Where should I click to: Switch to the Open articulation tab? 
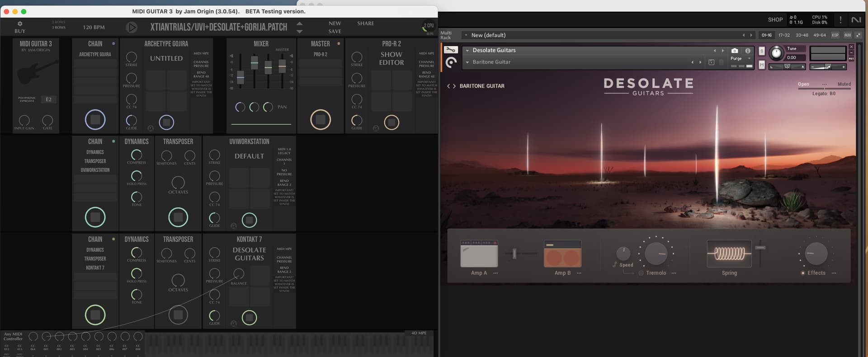(x=803, y=84)
